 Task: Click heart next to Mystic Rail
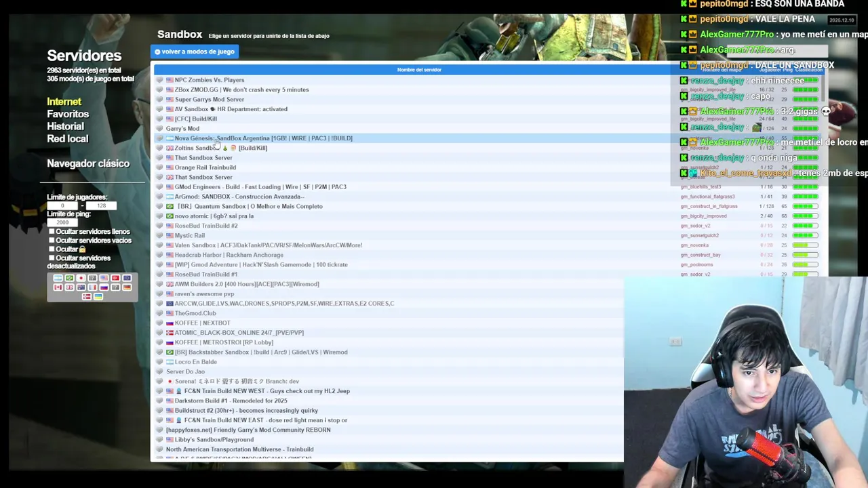coord(160,236)
